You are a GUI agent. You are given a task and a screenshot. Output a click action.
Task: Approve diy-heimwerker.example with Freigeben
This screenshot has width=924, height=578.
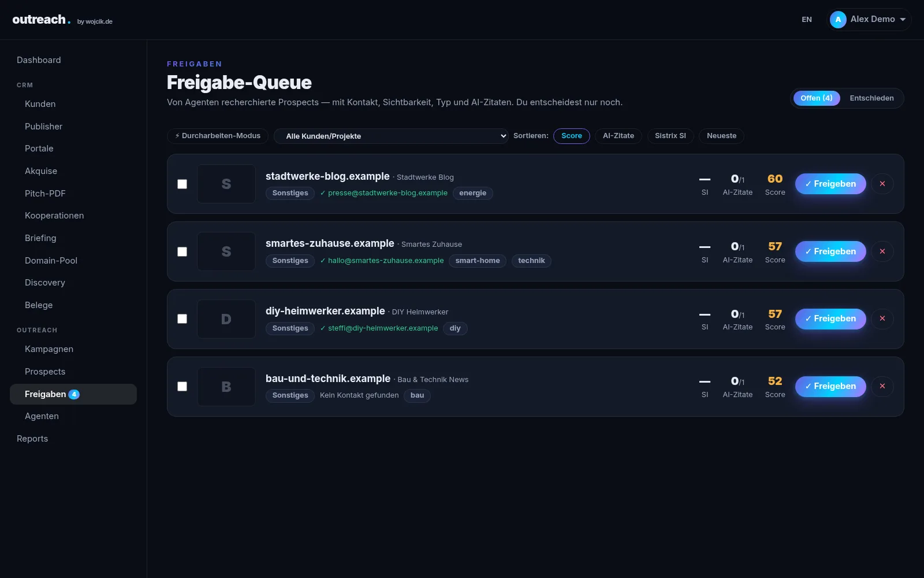pos(830,318)
